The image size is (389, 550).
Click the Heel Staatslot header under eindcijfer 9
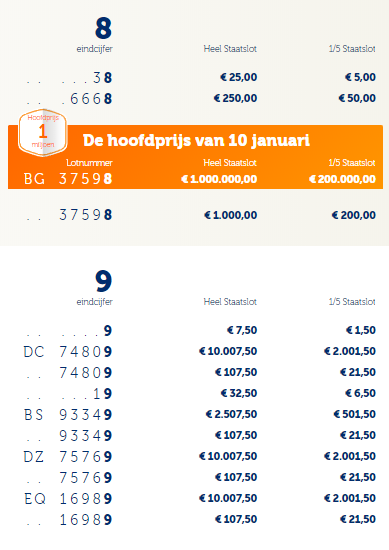coord(230,302)
